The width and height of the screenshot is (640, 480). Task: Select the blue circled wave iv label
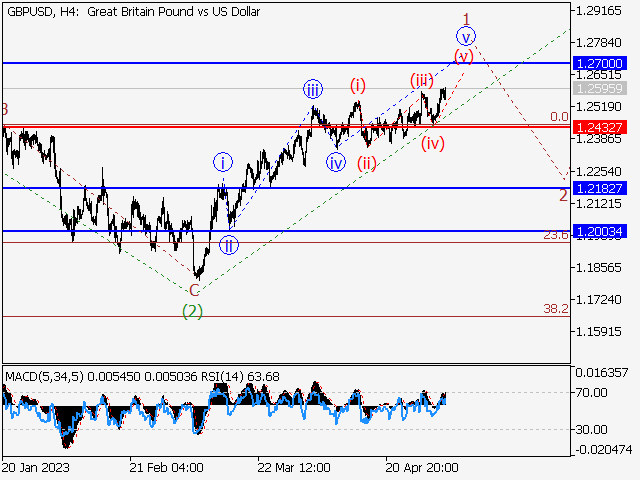(x=336, y=162)
